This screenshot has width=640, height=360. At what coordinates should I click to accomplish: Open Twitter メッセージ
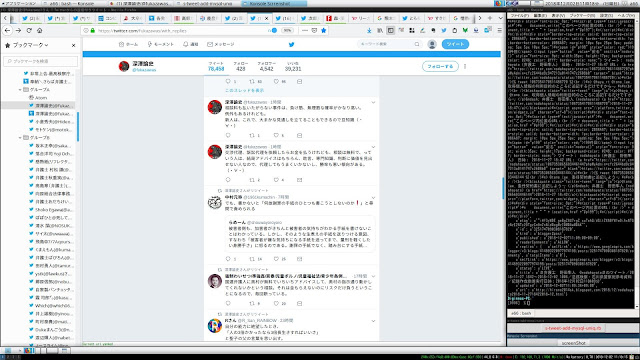[221, 44]
